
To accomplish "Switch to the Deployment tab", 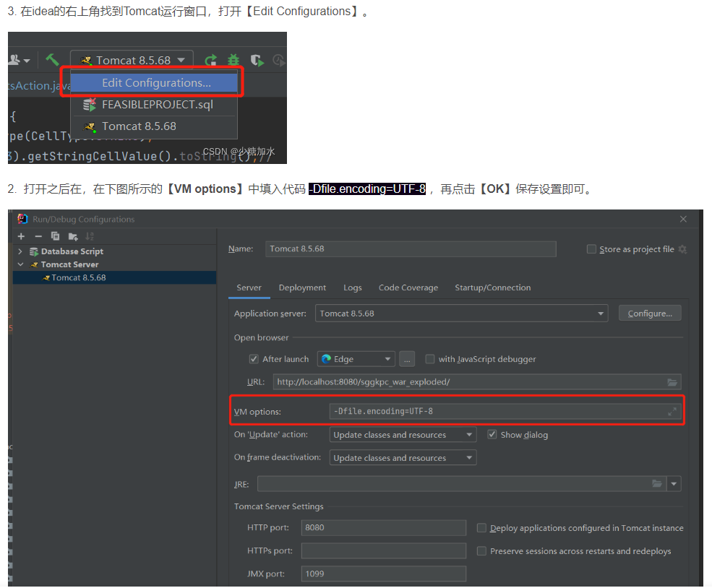I will (x=302, y=287).
